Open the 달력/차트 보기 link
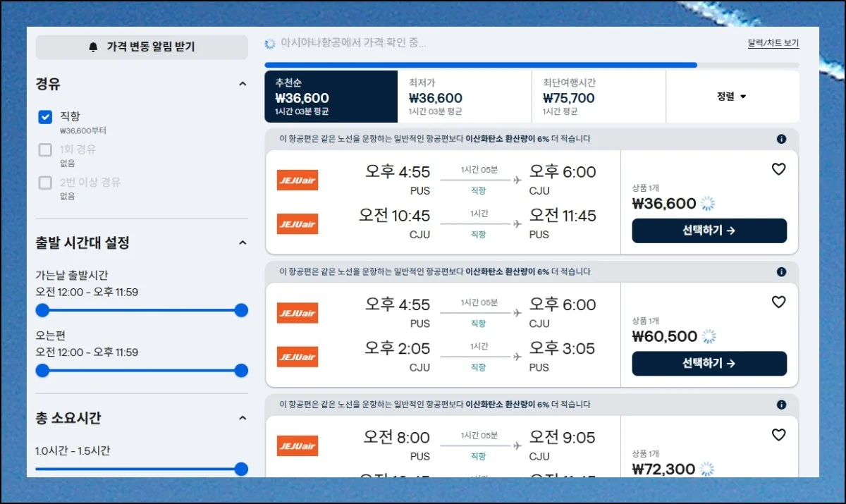 tap(773, 43)
